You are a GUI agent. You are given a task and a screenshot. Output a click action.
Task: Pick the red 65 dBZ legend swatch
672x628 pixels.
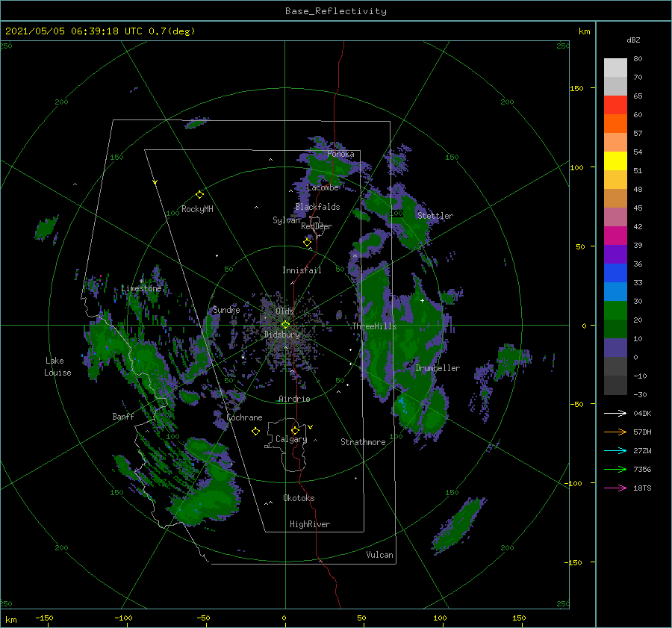coord(615,105)
